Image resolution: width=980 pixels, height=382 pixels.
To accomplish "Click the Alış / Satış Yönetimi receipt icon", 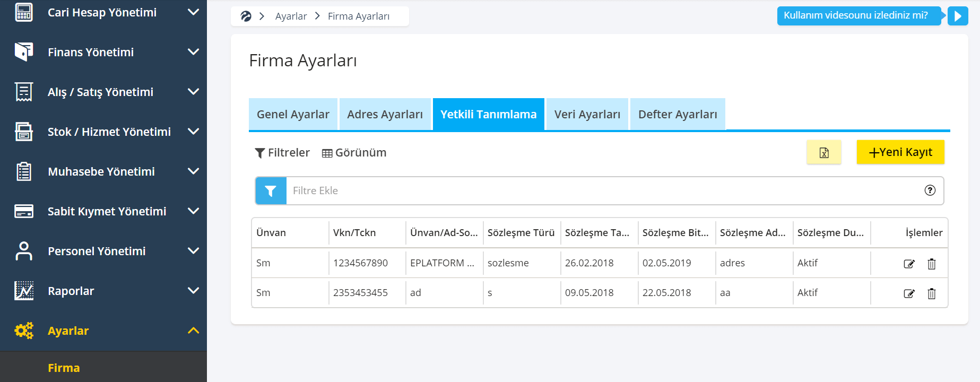I will (x=24, y=92).
